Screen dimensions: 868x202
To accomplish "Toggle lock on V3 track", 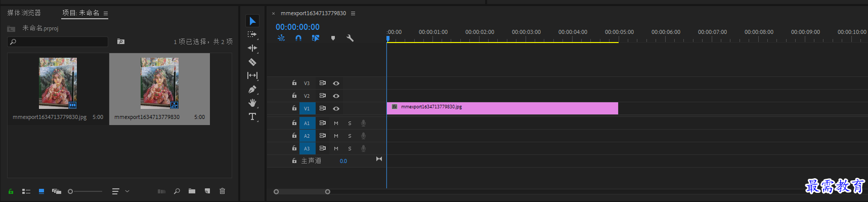I will tap(294, 83).
